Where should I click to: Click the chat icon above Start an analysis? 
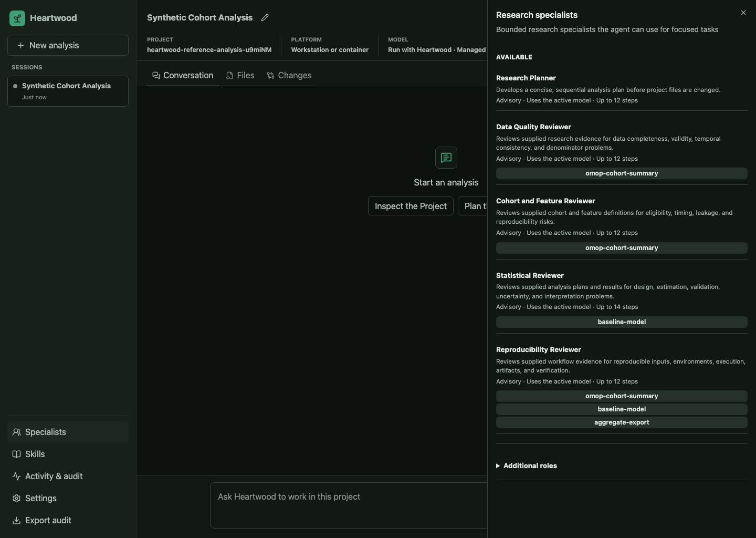[446, 158]
